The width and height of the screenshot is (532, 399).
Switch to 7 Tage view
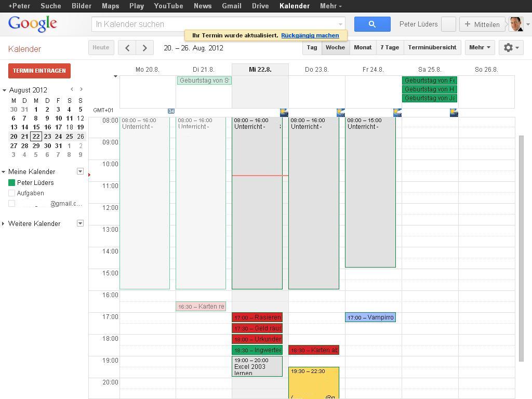(390, 47)
